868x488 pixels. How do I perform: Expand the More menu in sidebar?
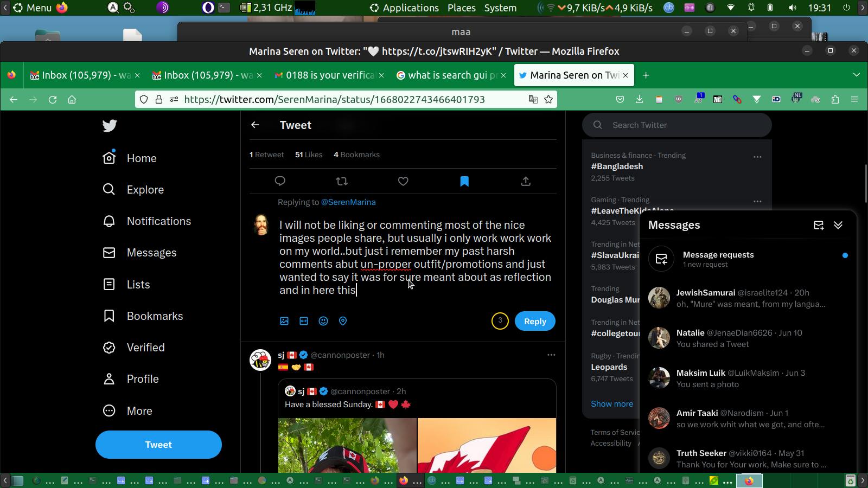127,410
